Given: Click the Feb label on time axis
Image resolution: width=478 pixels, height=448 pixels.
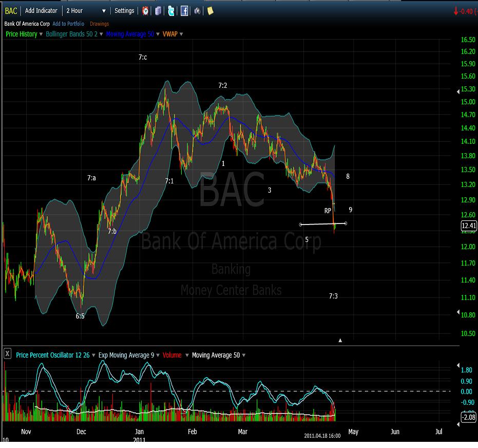Looking at the screenshot, I should pyautogui.click(x=193, y=432).
